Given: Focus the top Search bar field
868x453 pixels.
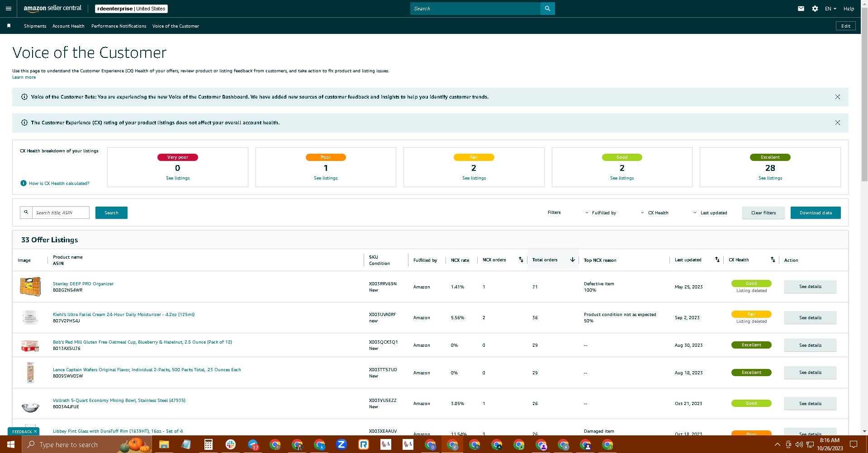Looking at the screenshot, I should 475,9.
